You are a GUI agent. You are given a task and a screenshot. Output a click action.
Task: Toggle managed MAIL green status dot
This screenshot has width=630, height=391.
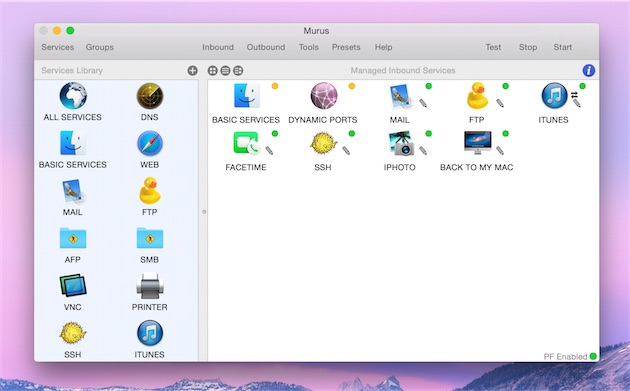pyautogui.click(x=429, y=86)
